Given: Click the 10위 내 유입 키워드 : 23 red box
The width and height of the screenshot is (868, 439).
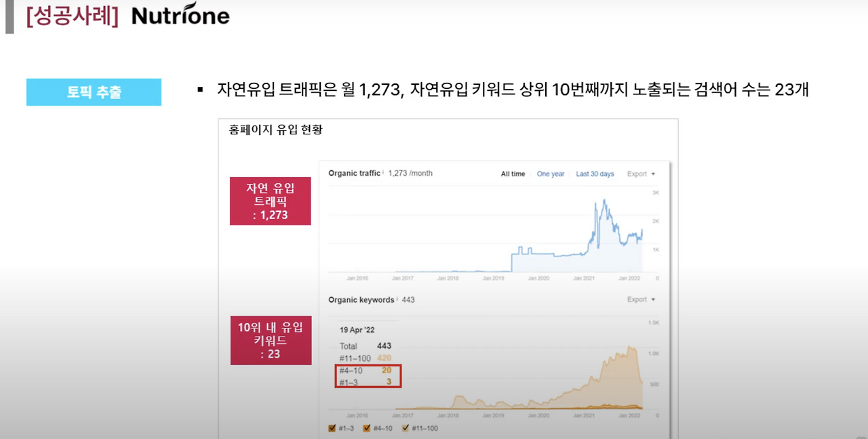Looking at the screenshot, I should [271, 341].
